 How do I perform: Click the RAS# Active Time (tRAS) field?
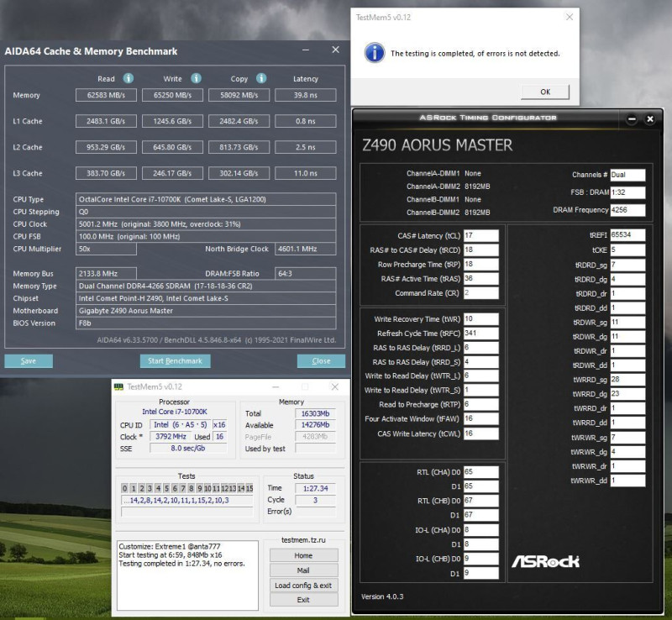[480, 278]
